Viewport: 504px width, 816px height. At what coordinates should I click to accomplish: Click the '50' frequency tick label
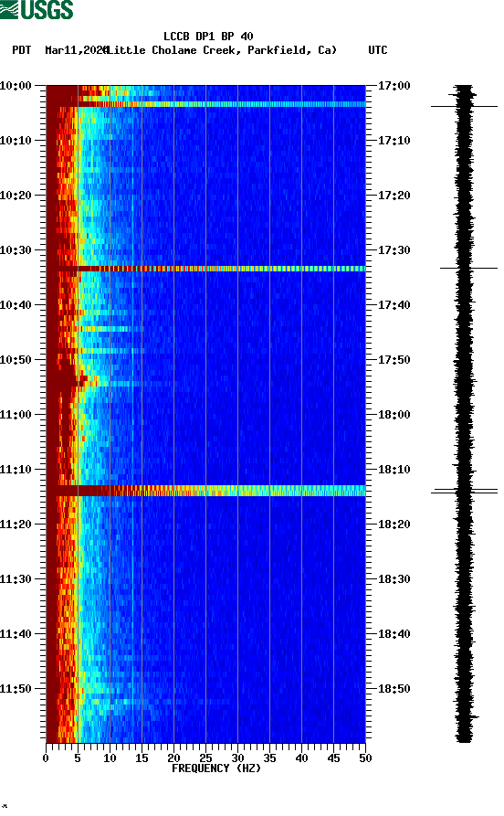click(365, 758)
